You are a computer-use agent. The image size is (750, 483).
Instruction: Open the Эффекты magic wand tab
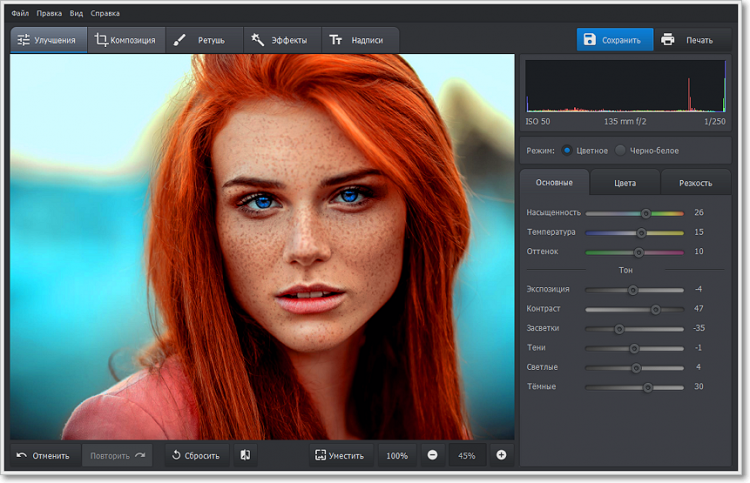[280, 40]
